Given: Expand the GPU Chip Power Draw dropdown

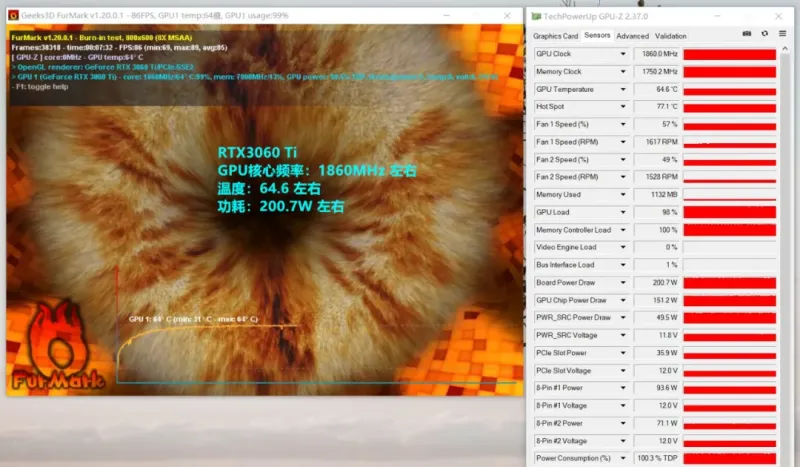Looking at the screenshot, I should [623, 301].
